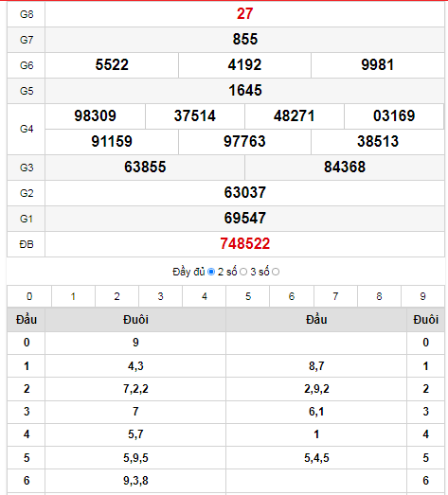
Task: Click G4 number 98309
Action: coord(95,115)
